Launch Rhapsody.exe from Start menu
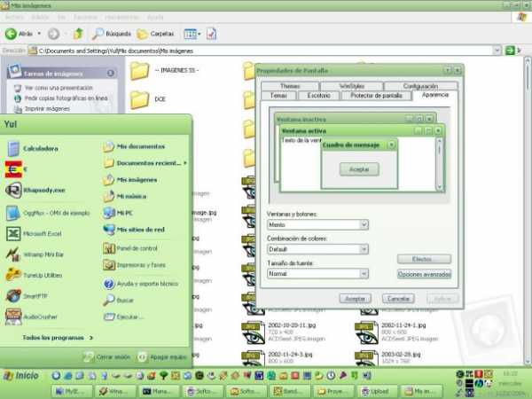Screen dimensions: 532x399 click(x=35, y=190)
